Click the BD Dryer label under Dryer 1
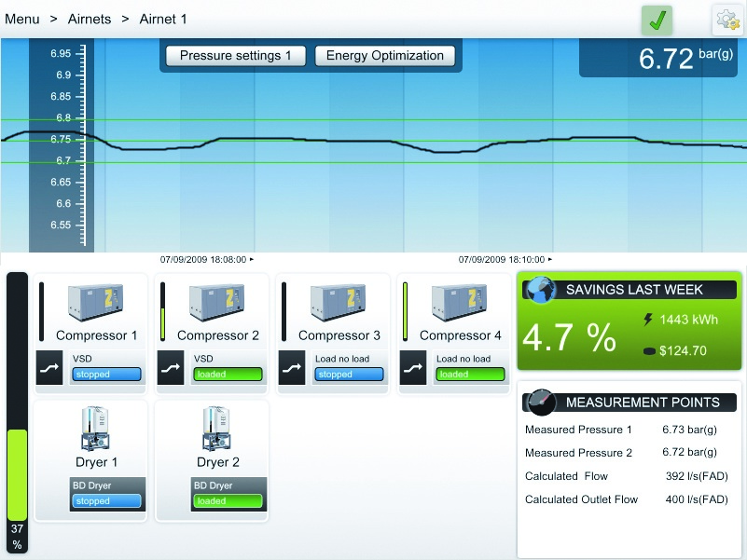Viewport: 747px width, 560px height. click(91, 485)
